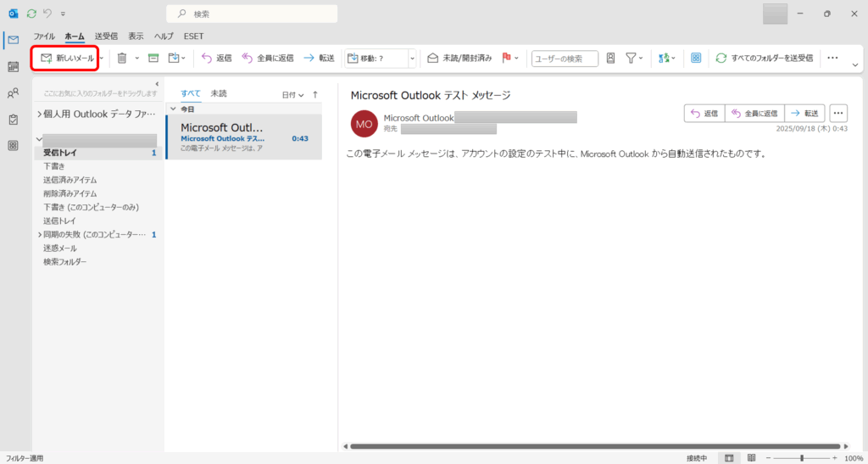The width and height of the screenshot is (868, 464).
Task: Click the green send/receive sync icon in title bar
Action: click(x=31, y=14)
